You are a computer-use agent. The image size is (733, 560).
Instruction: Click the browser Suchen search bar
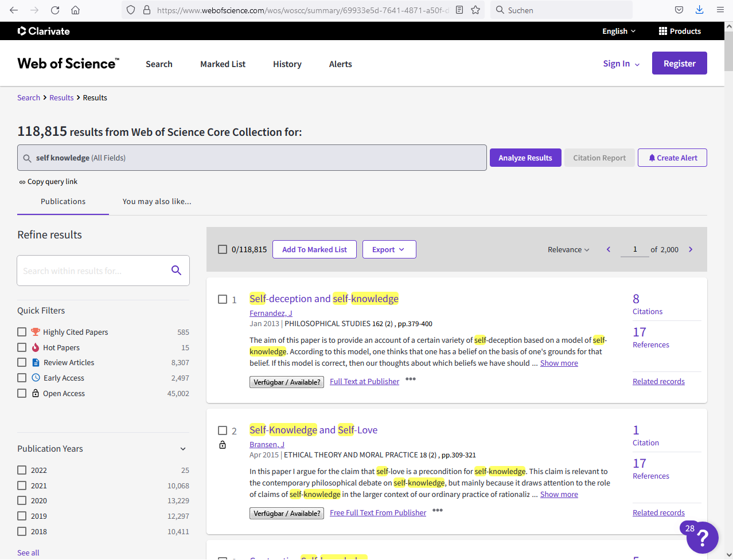click(562, 10)
